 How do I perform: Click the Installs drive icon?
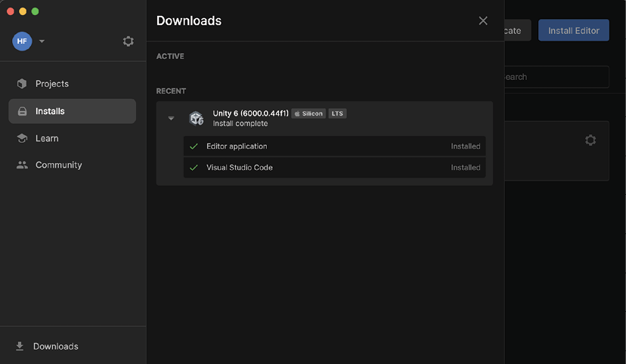pyautogui.click(x=23, y=111)
